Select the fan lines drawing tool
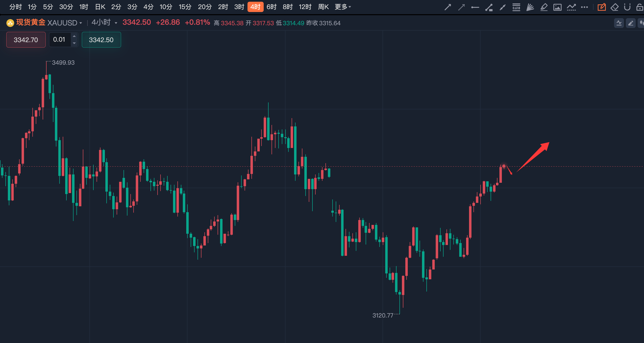The height and width of the screenshot is (343, 644). [x=530, y=7]
